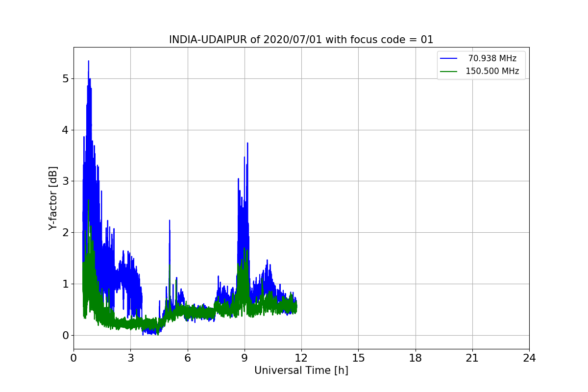This screenshot has width=588, height=392.
Task: Click x-axis tick label 9
Action: 245,358
